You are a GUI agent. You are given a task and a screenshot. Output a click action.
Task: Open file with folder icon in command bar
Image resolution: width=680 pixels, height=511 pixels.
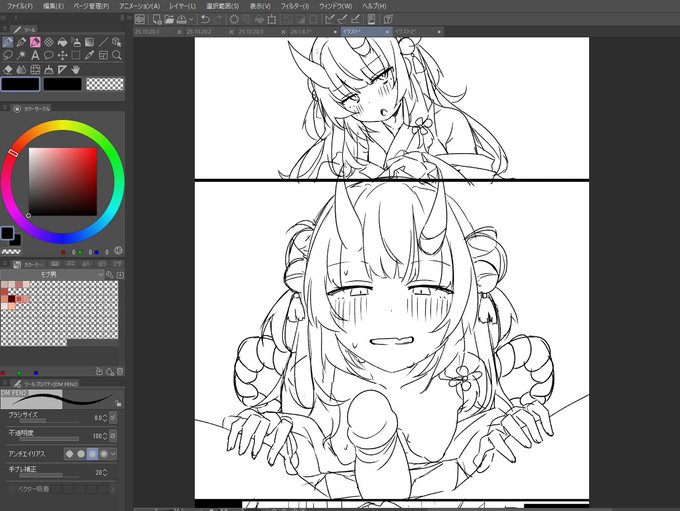(169, 19)
